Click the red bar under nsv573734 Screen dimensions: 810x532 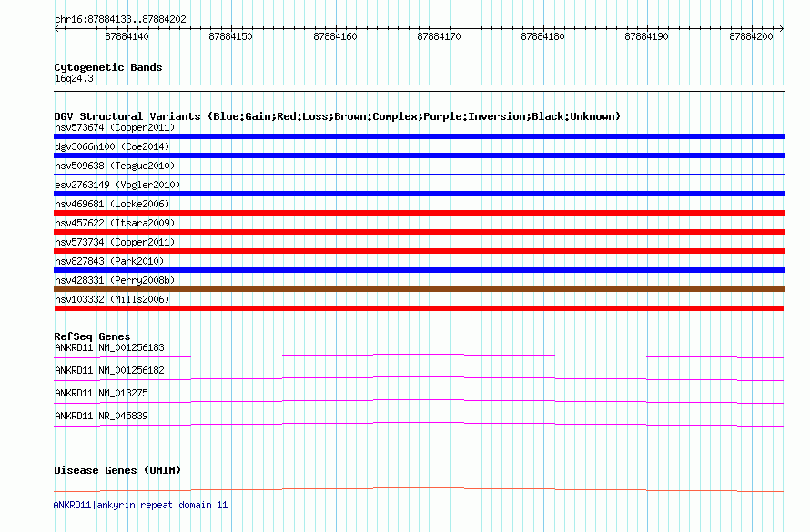419,251
